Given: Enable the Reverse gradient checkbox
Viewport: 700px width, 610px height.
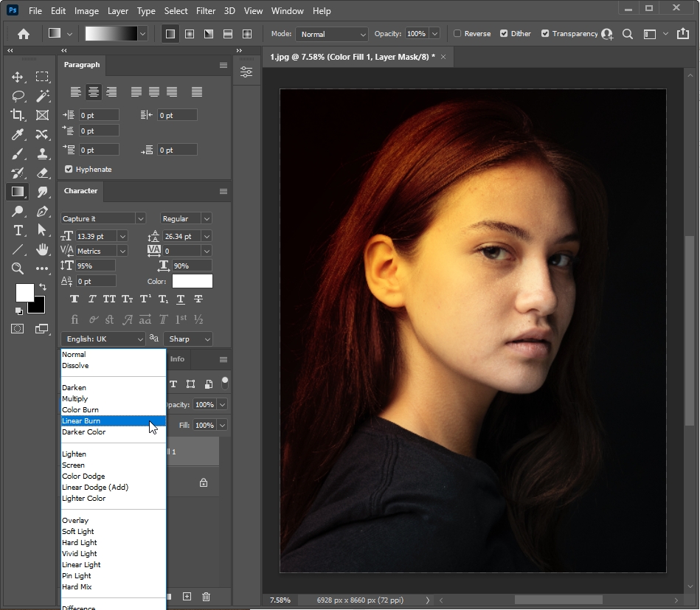Looking at the screenshot, I should pyautogui.click(x=457, y=34).
